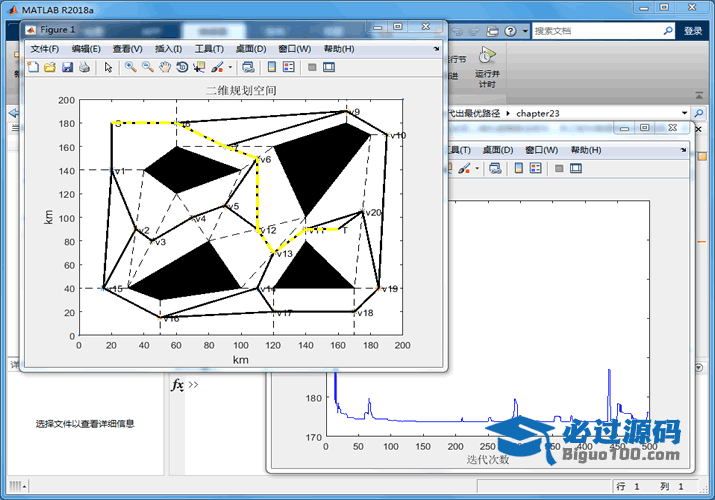Open the brush color dropdown arrow in Figure 1
Screen dimensions: 715x500
pyautogui.click(x=230, y=67)
